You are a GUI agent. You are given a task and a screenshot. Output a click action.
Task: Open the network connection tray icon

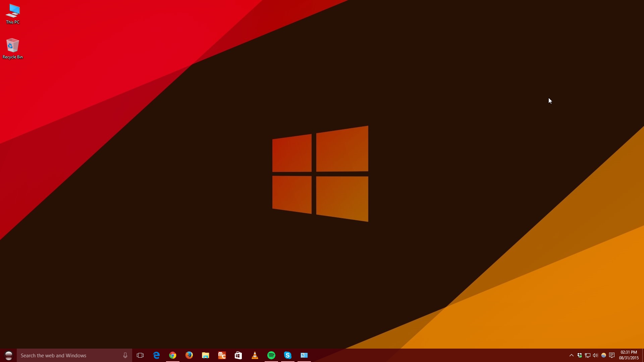click(588, 355)
